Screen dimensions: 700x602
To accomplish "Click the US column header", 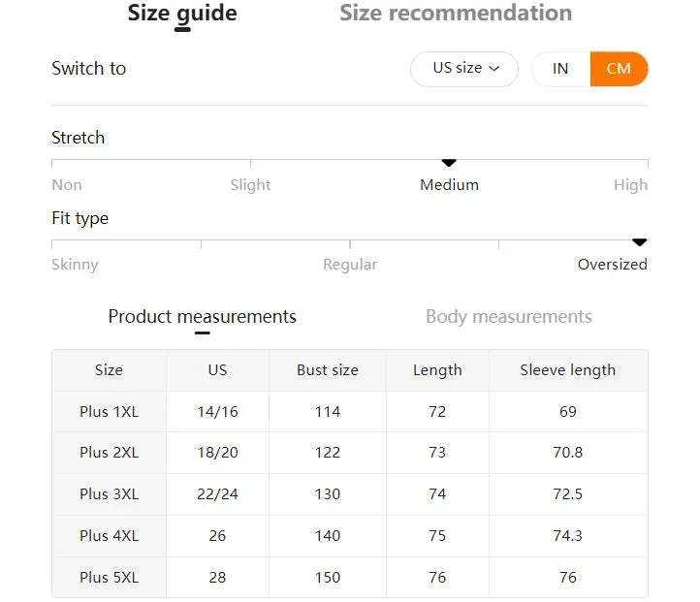I will coord(217,370).
